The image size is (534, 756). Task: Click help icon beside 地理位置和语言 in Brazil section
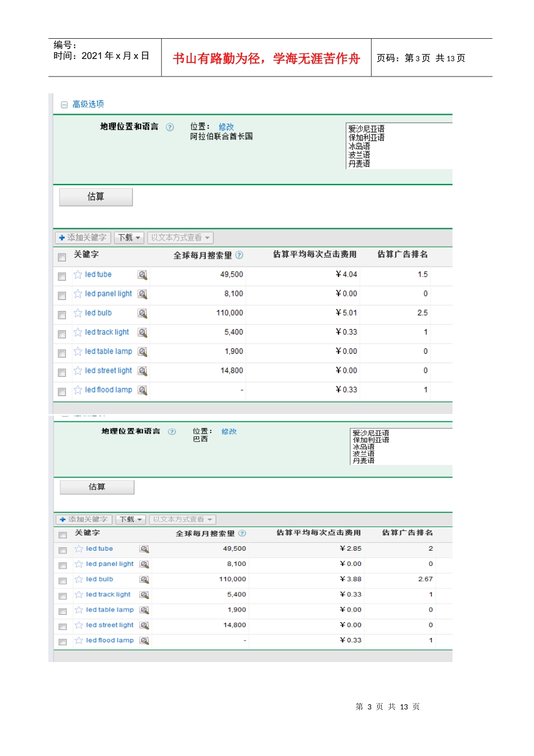click(172, 432)
